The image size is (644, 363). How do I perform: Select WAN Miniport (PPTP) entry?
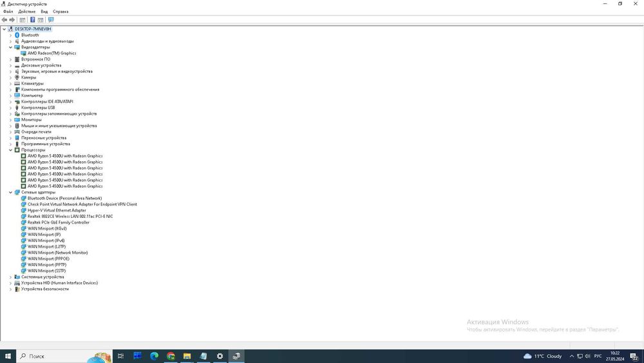pos(47,265)
